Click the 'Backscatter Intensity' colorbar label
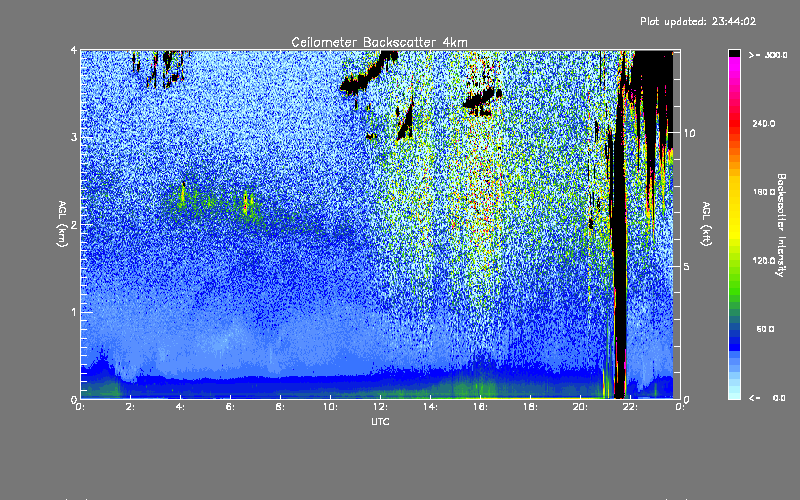 (x=781, y=225)
